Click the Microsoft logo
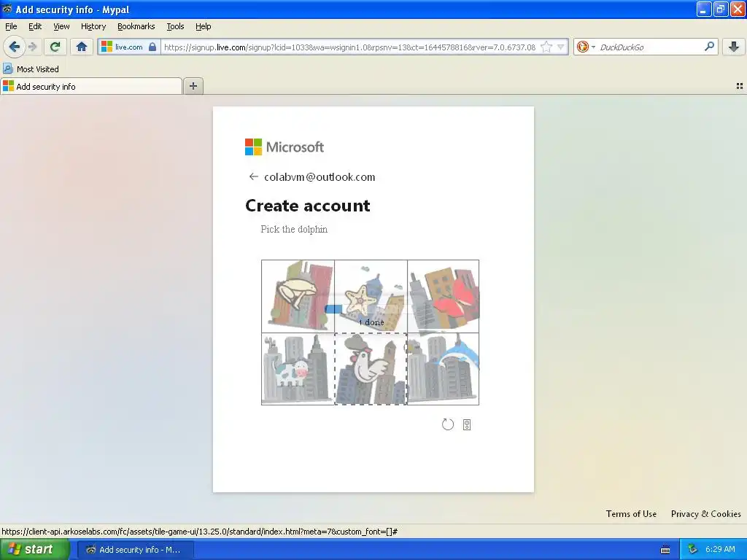Image resolution: width=747 pixels, height=560 pixels. pyautogui.click(x=285, y=147)
